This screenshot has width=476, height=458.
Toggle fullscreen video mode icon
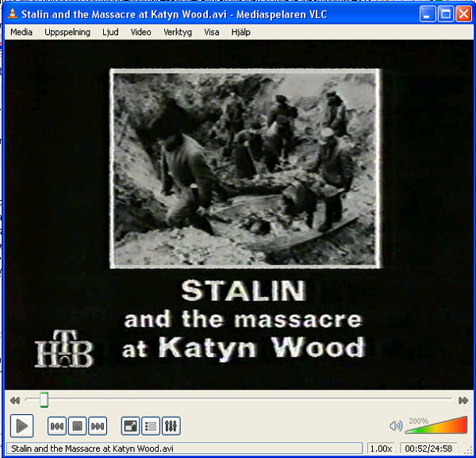[130, 426]
